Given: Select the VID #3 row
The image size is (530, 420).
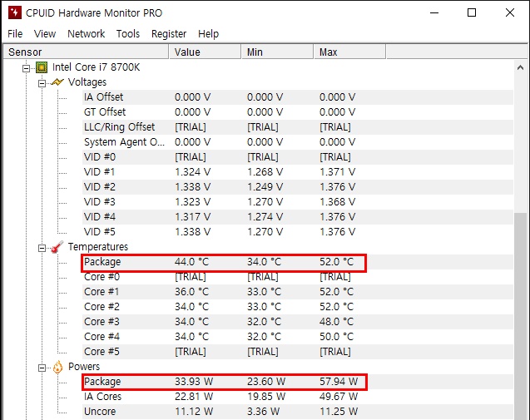Looking at the screenshot, I should (x=298, y=202).
